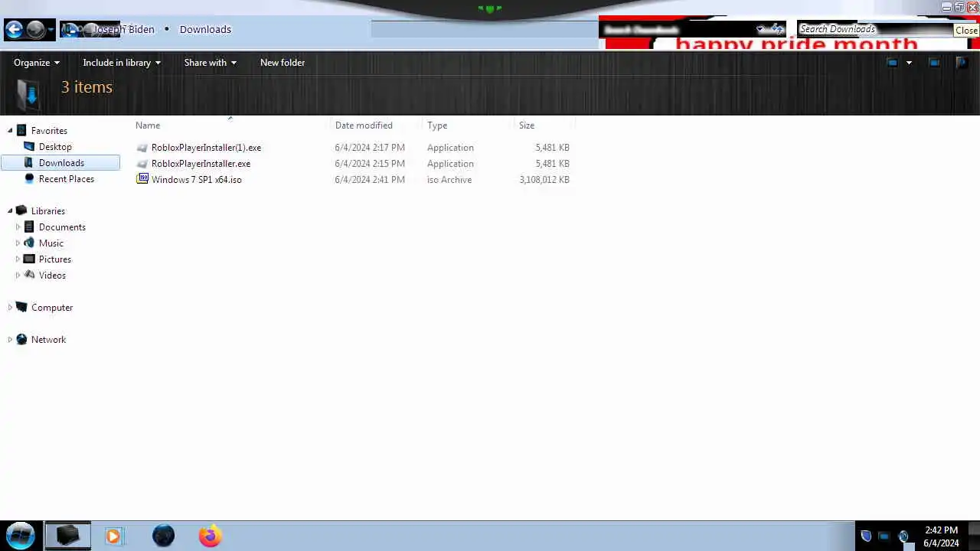
Task: Select RobloxPlayerInstaller.exe file
Action: pos(201,164)
